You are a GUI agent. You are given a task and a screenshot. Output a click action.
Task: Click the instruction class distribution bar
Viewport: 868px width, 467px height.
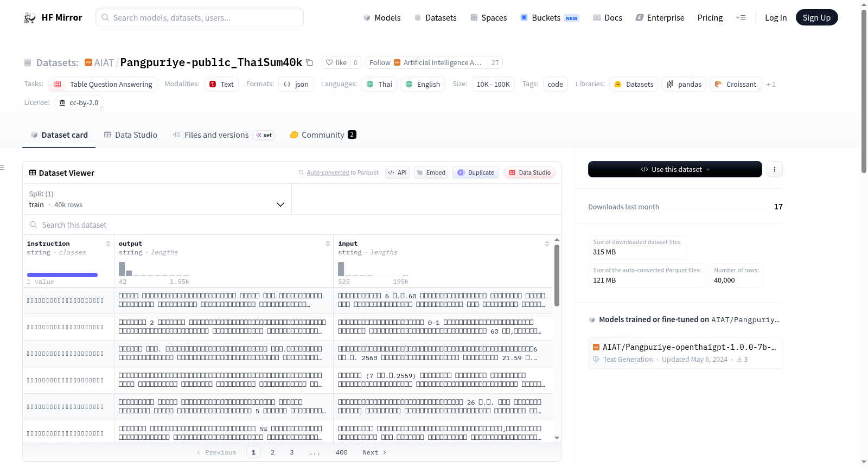(62, 275)
